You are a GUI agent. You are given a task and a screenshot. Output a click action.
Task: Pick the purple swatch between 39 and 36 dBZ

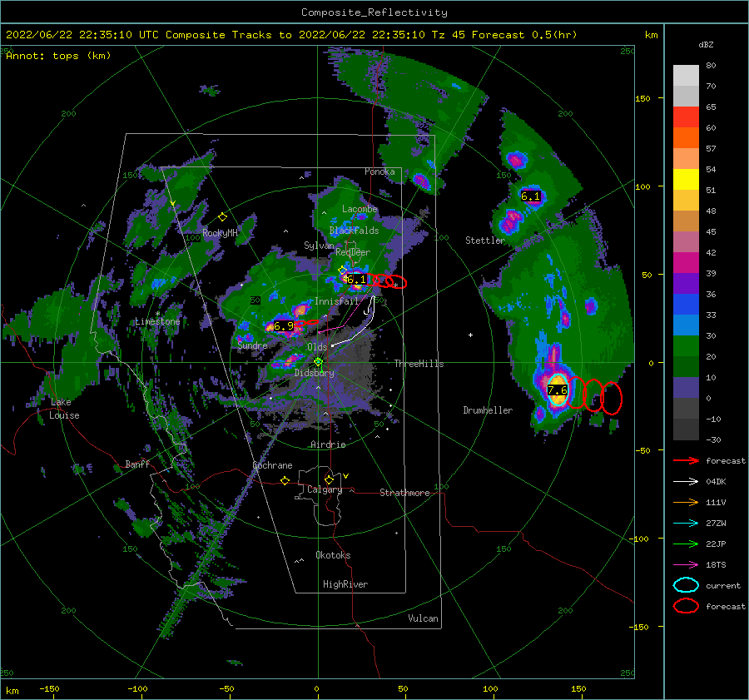pyautogui.click(x=686, y=283)
